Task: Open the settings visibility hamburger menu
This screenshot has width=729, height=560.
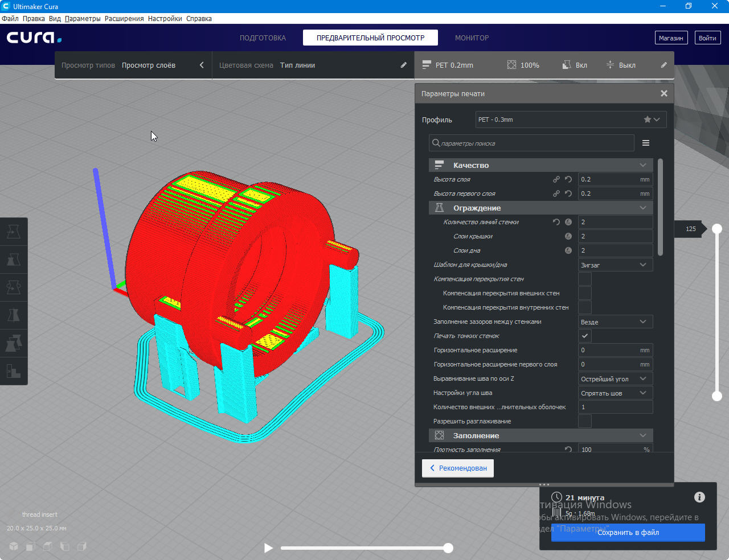Action: [646, 143]
